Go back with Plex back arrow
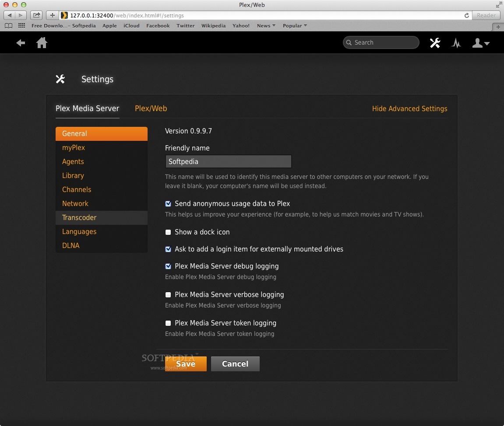This screenshot has height=426, width=504. (x=21, y=43)
